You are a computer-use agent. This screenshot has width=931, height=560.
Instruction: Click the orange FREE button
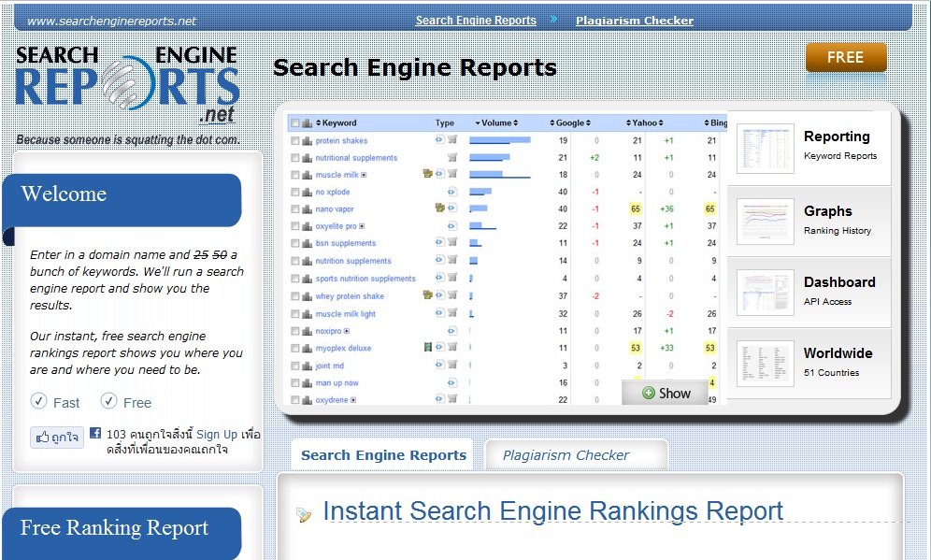pos(846,58)
